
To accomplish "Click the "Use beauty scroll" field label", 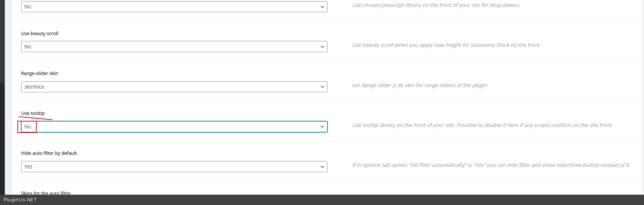I will [x=40, y=34].
